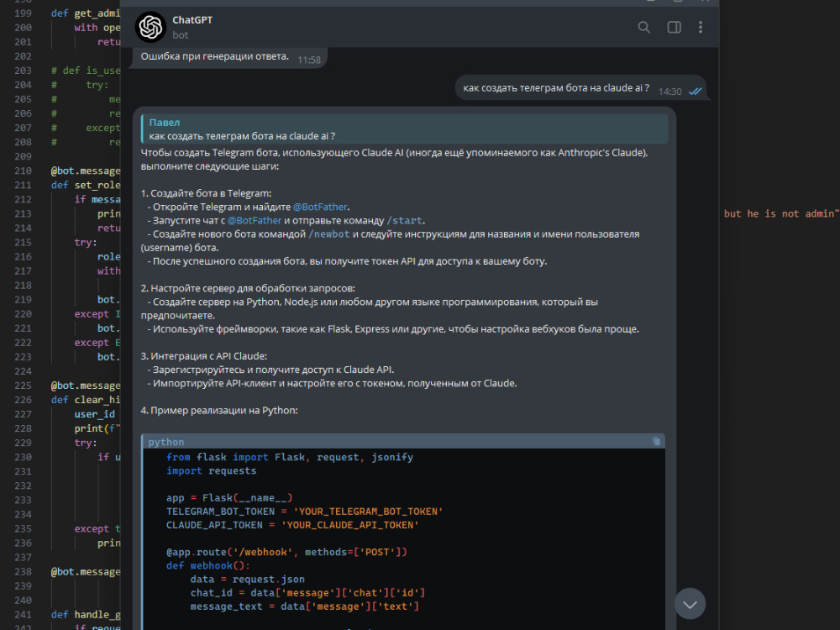
Task: Search in the ChatGPT chat
Action: 644,28
